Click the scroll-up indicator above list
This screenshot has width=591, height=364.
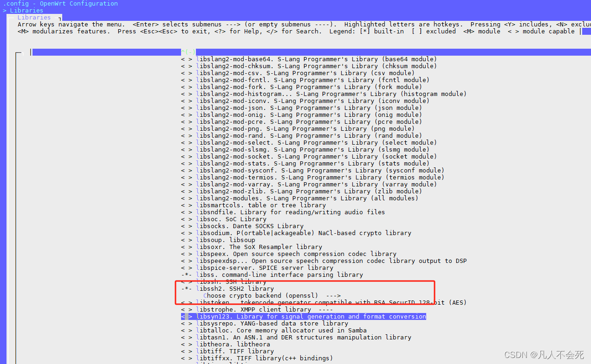(x=188, y=52)
